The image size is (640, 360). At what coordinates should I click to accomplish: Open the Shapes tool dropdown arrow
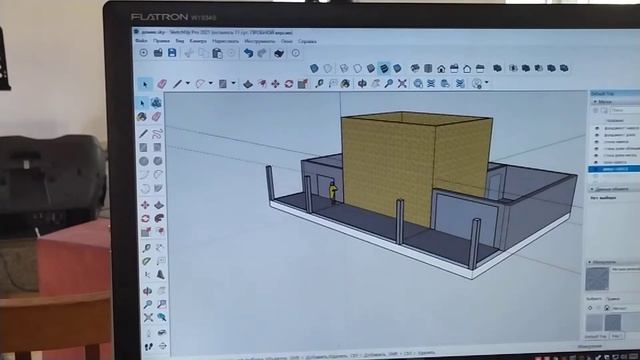click(233, 83)
